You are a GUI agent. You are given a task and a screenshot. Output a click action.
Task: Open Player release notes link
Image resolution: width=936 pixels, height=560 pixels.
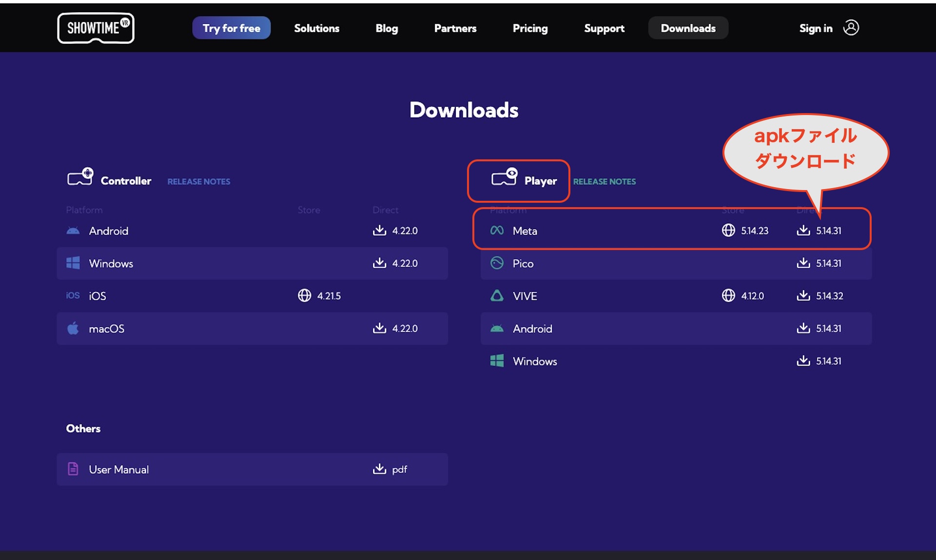pyautogui.click(x=604, y=181)
